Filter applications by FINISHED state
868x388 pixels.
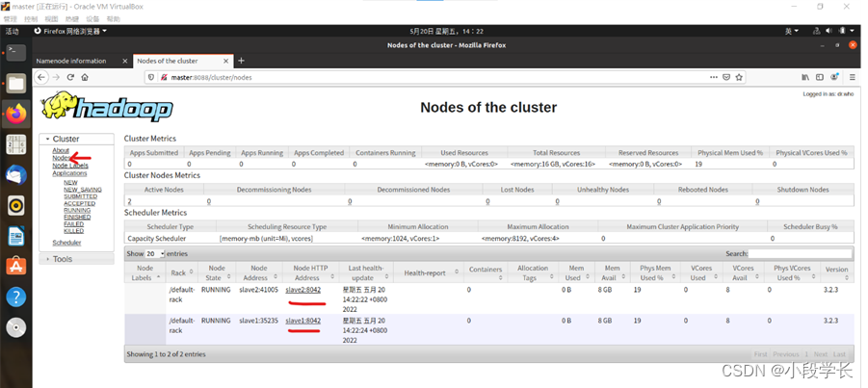(77, 217)
